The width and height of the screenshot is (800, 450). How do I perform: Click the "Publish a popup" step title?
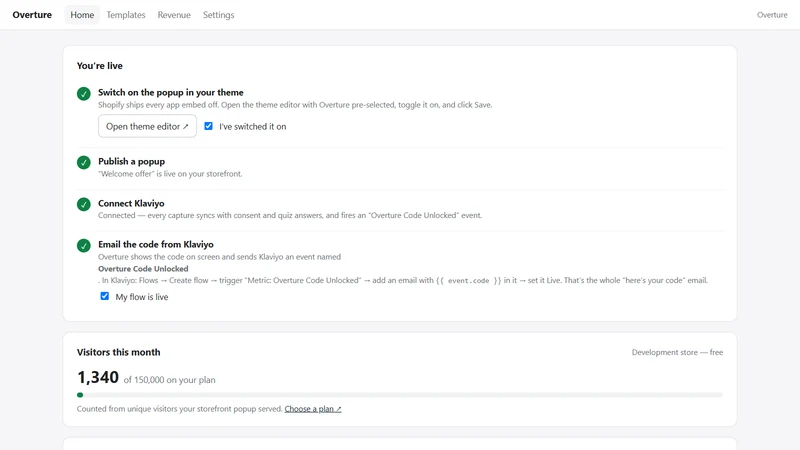(x=132, y=161)
